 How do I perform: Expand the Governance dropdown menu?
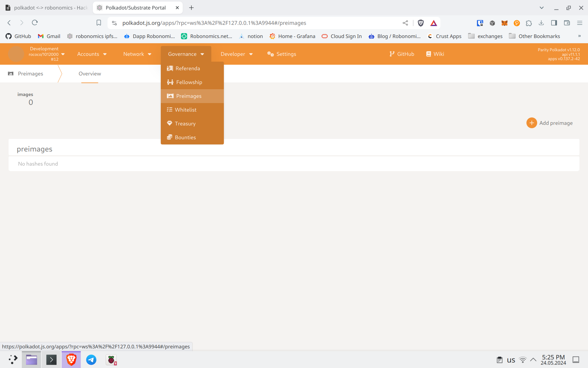tap(186, 54)
